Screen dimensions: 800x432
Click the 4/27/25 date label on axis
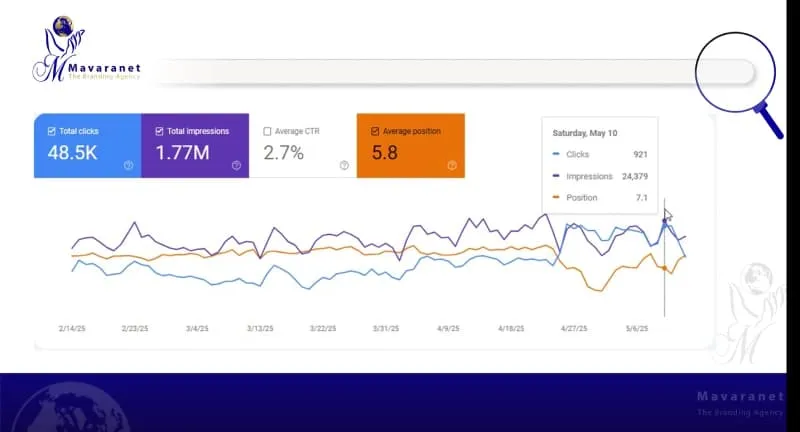coord(573,328)
